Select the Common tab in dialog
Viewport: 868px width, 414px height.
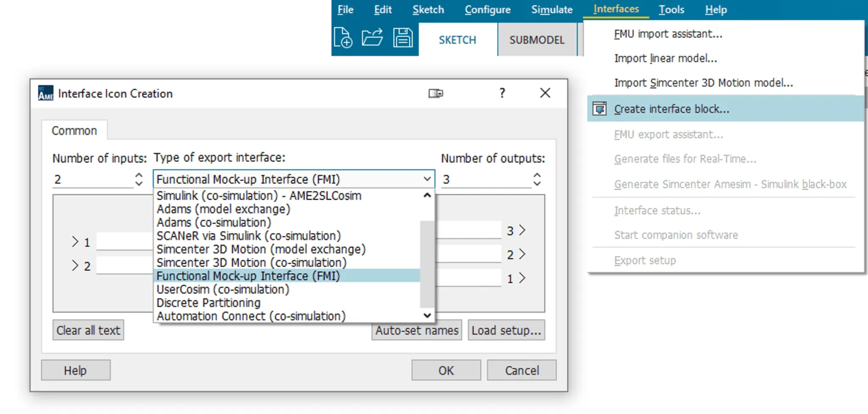pos(74,131)
